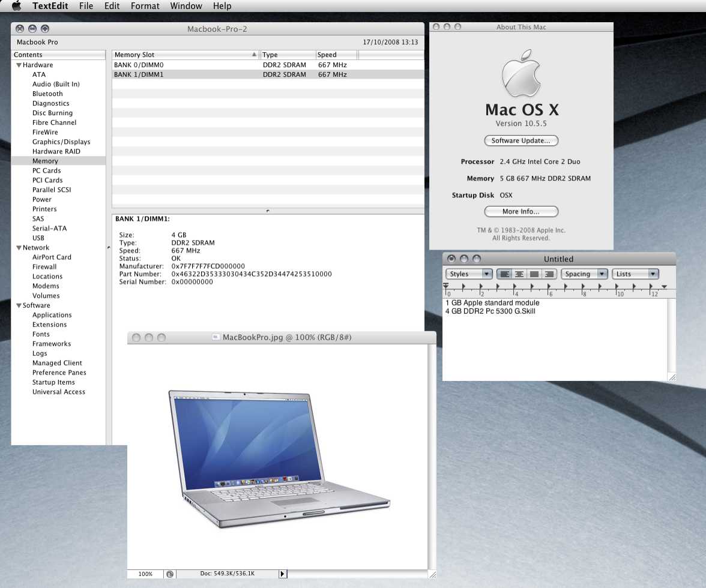Select Applications under Software

point(52,315)
